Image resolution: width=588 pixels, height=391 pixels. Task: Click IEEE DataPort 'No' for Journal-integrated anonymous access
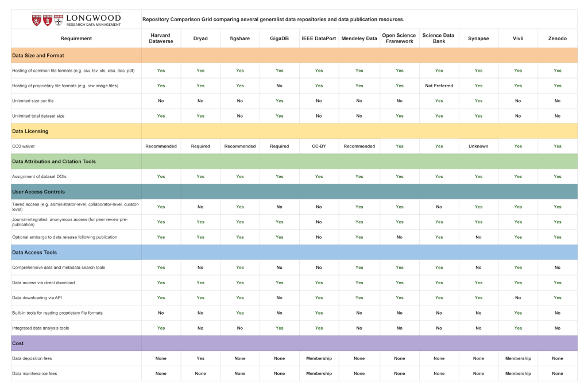coord(319,222)
